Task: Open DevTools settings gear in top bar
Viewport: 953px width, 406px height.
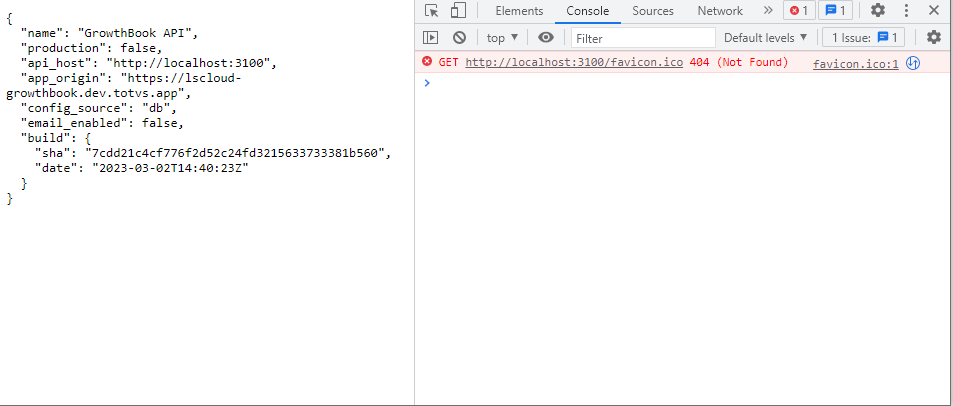Action: pos(878,10)
